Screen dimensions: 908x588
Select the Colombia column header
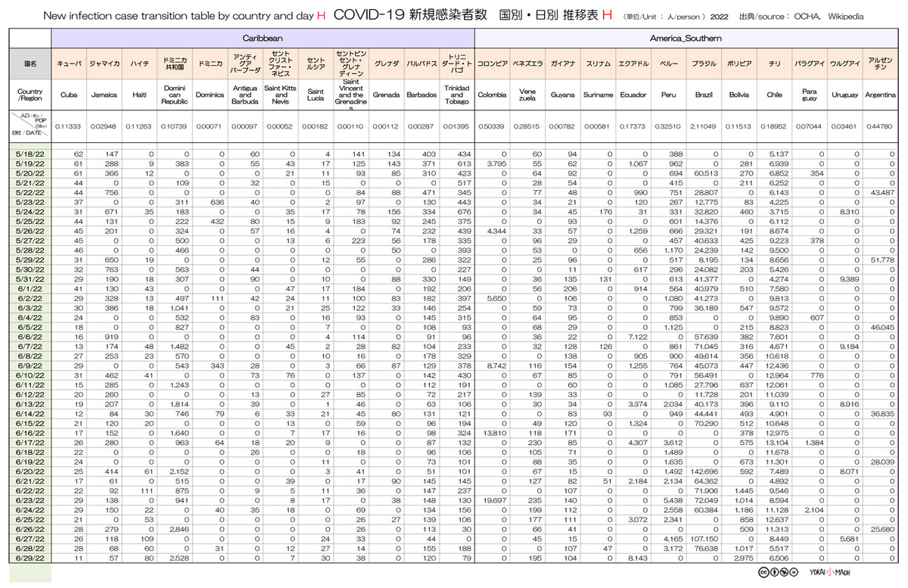pyautogui.click(x=493, y=95)
